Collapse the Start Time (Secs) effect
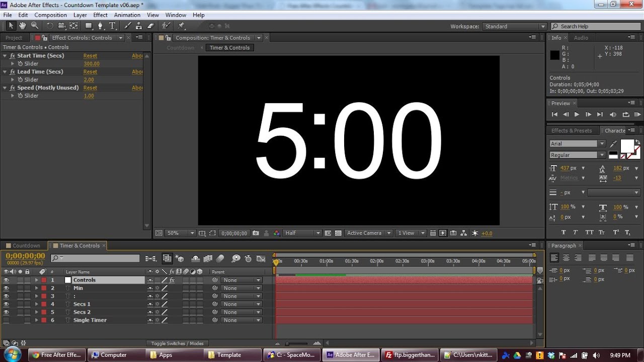Image resolution: width=644 pixels, height=362 pixels. click(5, 56)
